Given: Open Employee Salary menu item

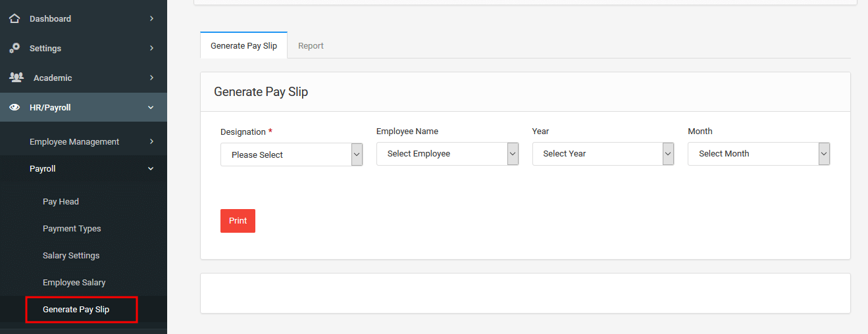Looking at the screenshot, I should tap(74, 283).
